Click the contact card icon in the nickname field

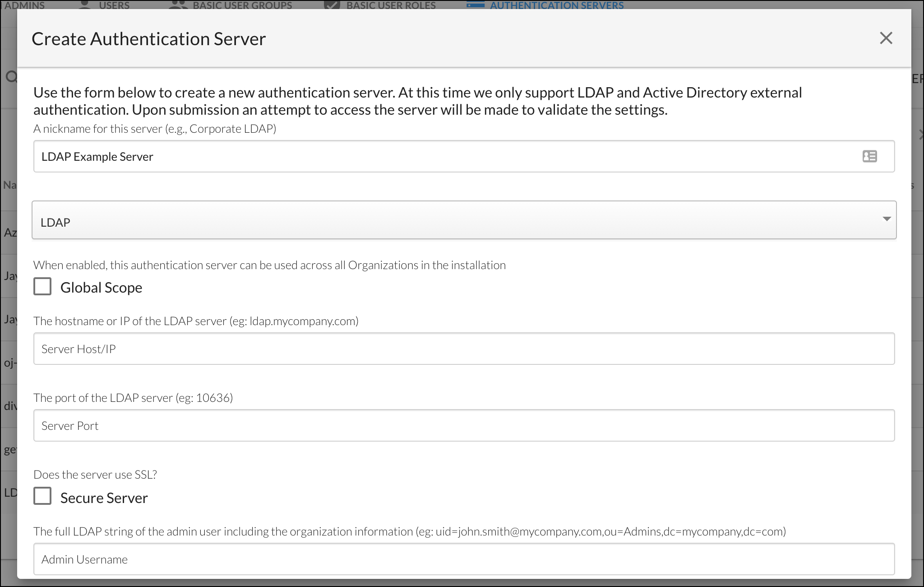coord(869,156)
